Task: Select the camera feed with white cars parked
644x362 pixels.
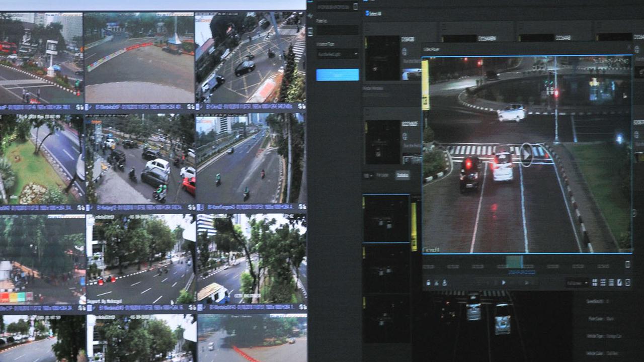Action: click(140, 158)
